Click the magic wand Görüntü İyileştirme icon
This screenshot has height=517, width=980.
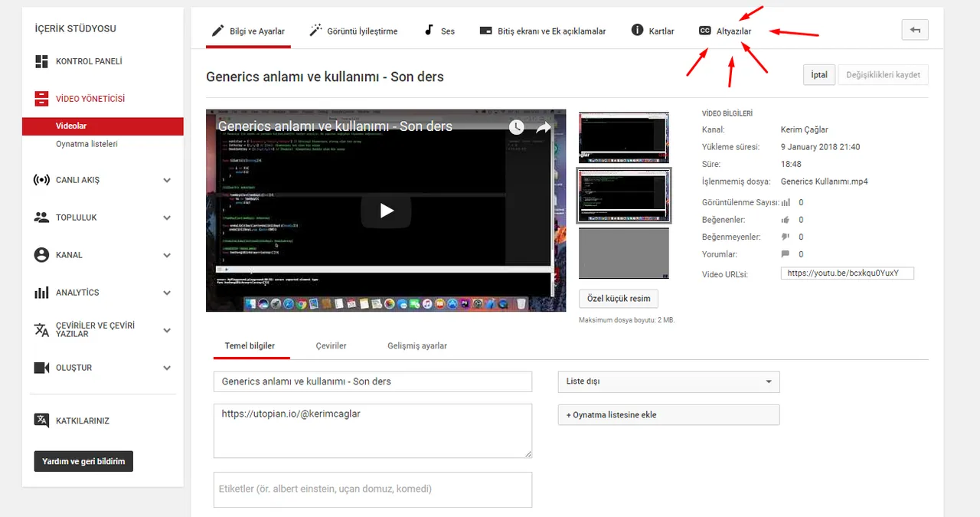[315, 31]
